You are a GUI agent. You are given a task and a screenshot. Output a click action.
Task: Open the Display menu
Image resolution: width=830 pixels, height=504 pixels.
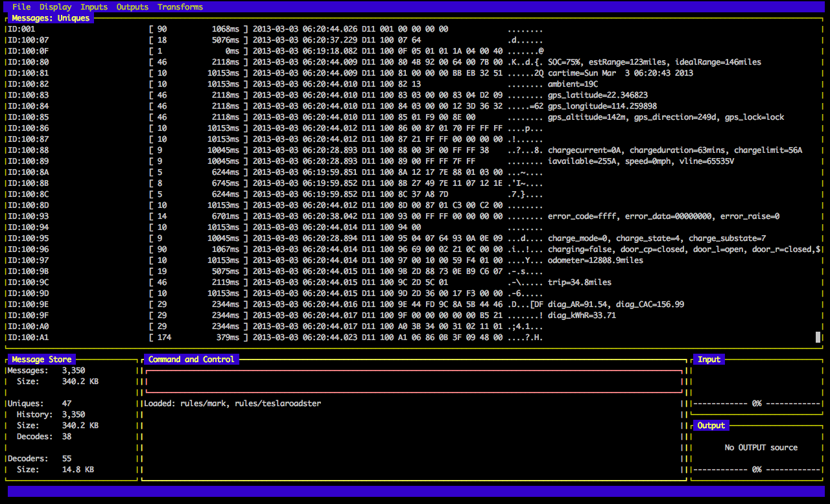[x=55, y=7]
